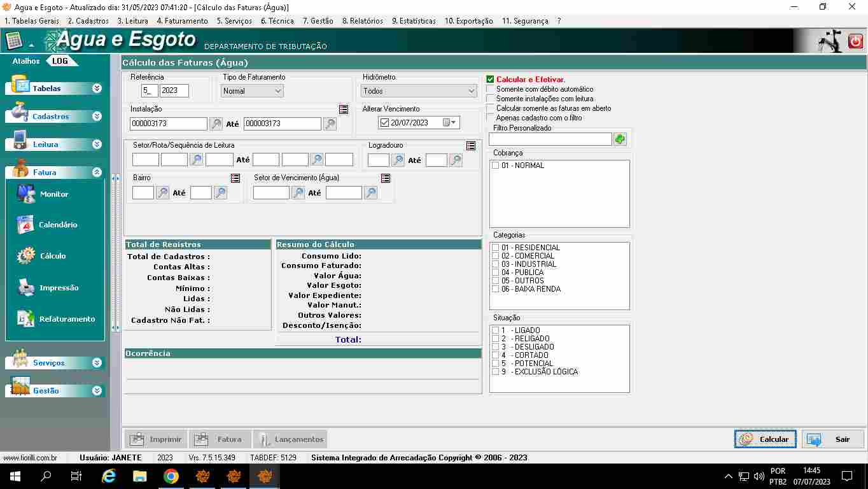Open Chrome from the Windows taskbar
The width and height of the screenshot is (868, 489).
pyautogui.click(x=171, y=476)
